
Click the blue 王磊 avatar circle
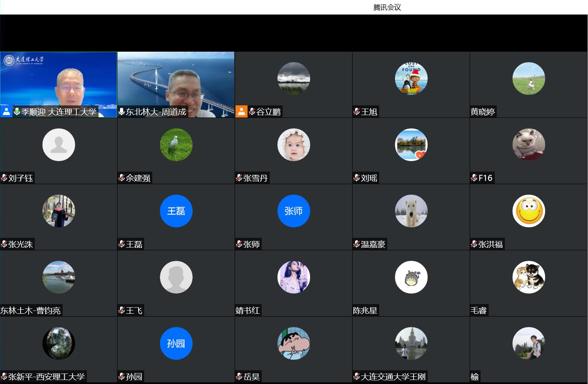coord(176,211)
